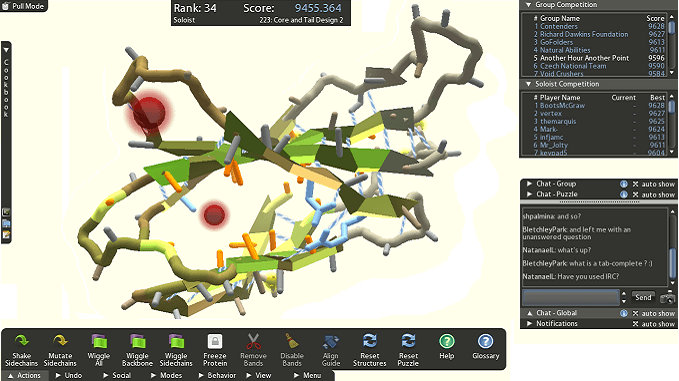This screenshot has height=381, width=679.
Task: Send the chat message
Action: 643,297
